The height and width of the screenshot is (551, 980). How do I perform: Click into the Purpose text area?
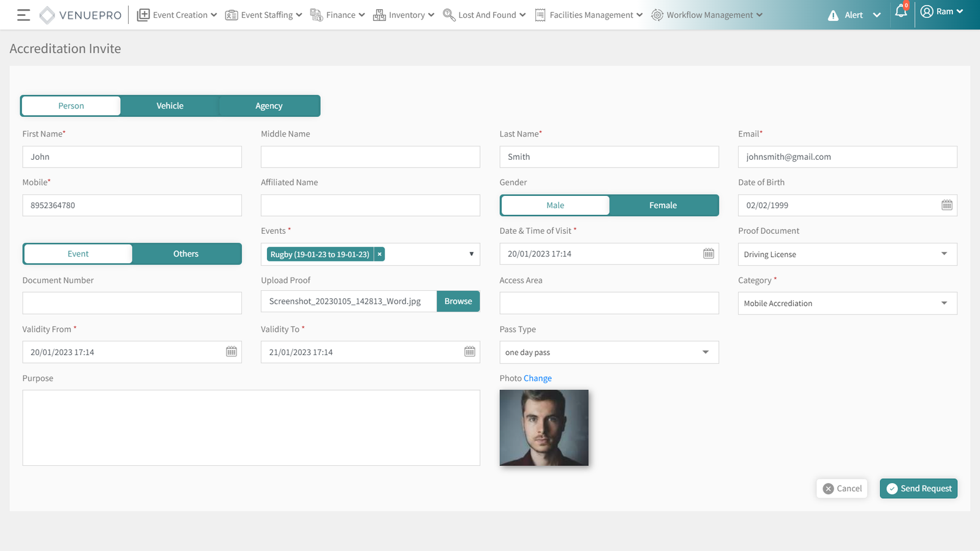251,428
